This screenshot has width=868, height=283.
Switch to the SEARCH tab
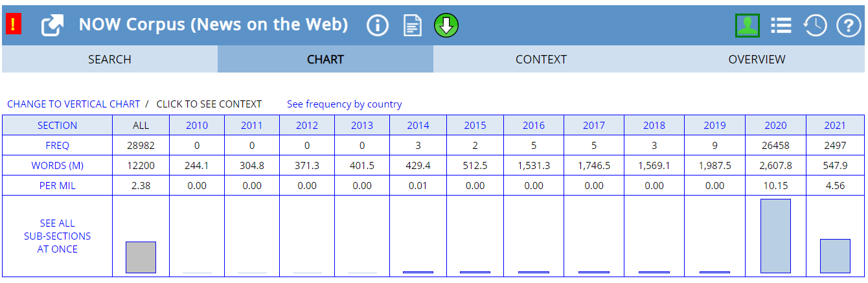pos(109,60)
